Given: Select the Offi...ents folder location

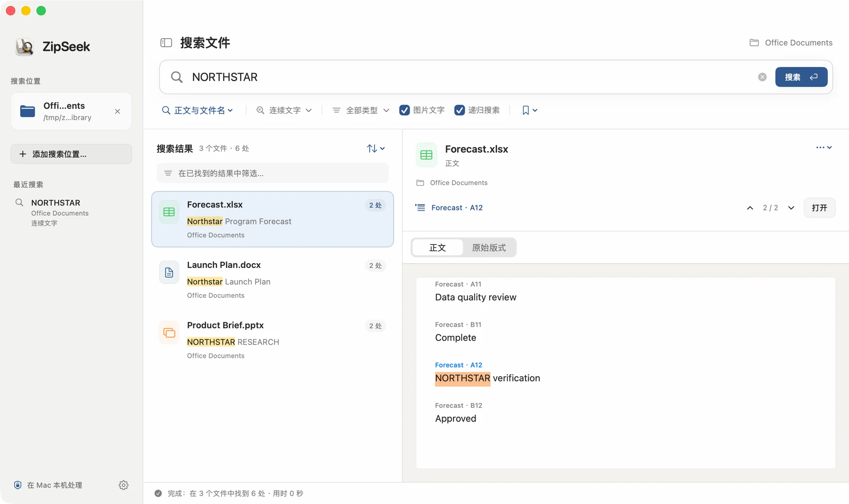Looking at the screenshot, I should (x=71, y=111).
